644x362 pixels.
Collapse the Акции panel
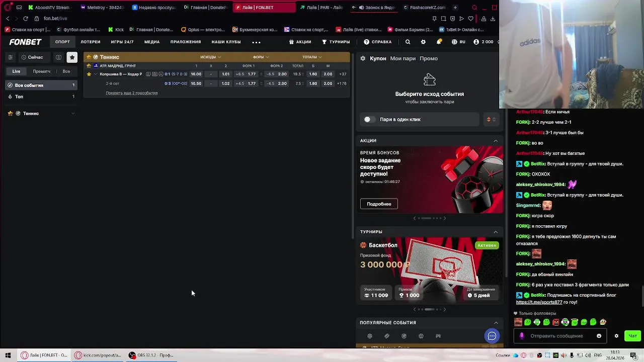click(x=496, y=141)
